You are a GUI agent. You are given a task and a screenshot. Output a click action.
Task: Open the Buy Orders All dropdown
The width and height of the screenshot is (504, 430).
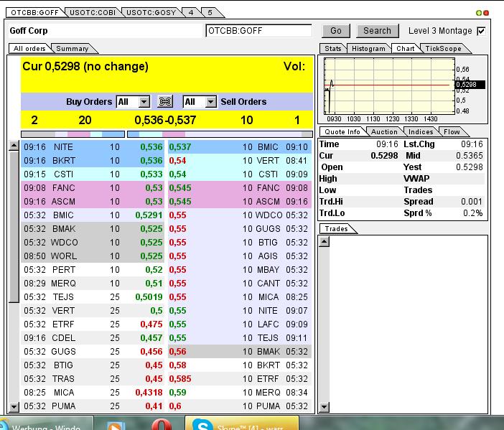(x=133, y=102)
